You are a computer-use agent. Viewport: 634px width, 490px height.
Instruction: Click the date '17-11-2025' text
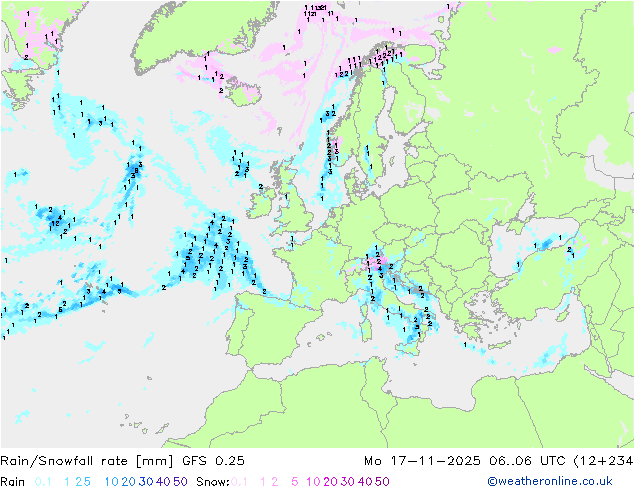pos(435,461)
